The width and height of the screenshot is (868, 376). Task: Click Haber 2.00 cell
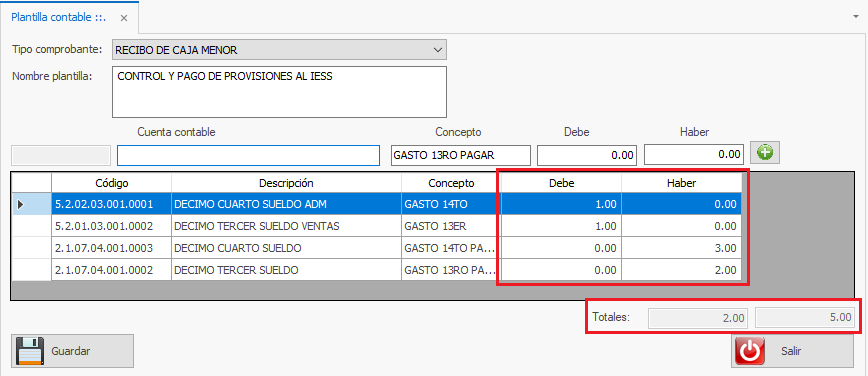[681, 270]
